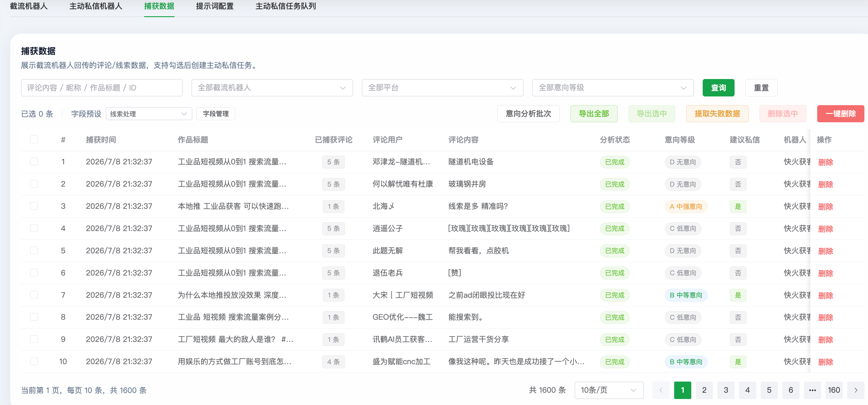
Task: Open the 主动私信任务队列 tab
Action: tap(286, 6)
